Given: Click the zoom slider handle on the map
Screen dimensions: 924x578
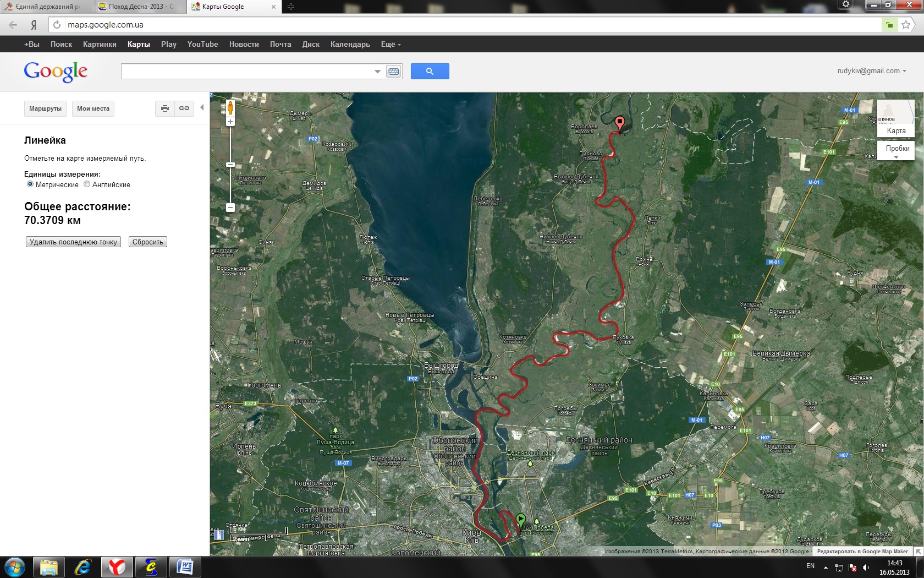Looking at the screenshot, I should tap(230, 165).
